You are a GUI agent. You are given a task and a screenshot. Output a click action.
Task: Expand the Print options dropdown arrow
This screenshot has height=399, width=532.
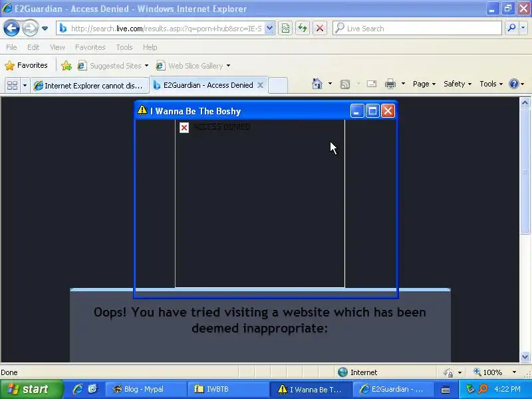[403, 84]
